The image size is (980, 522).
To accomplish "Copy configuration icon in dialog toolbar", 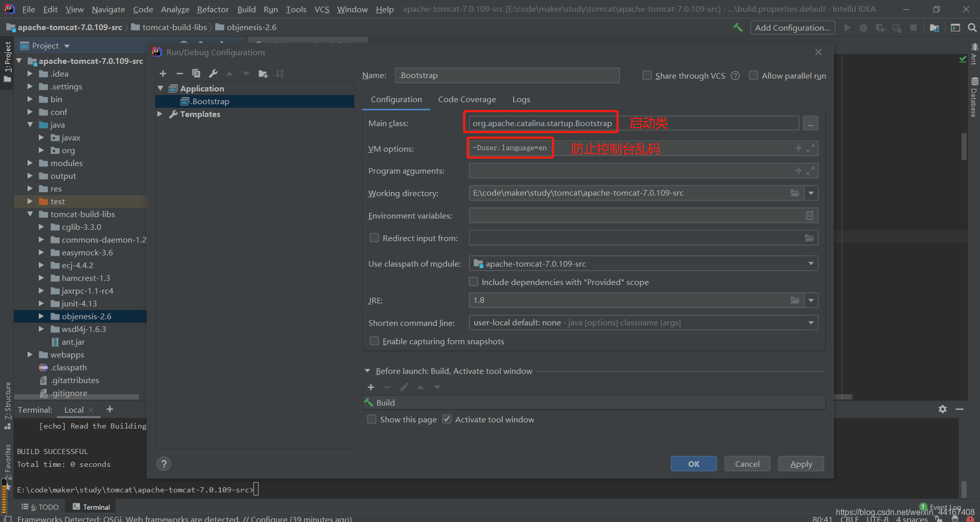I will click(196, 74).
